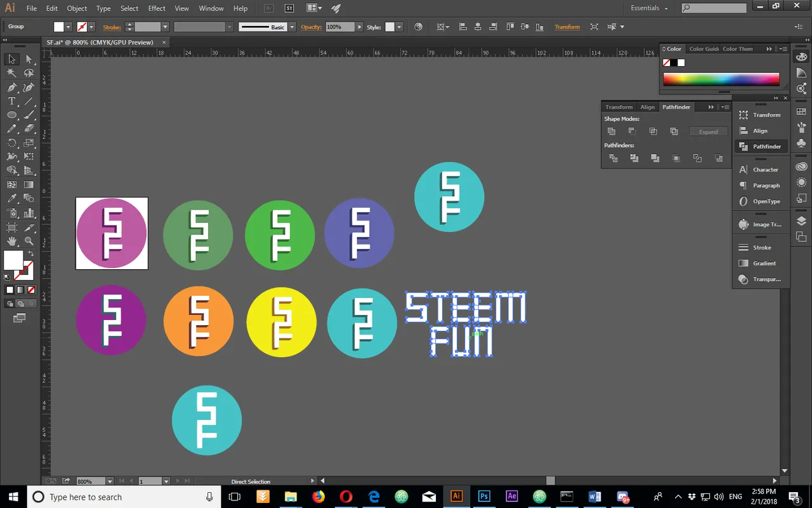This screenshot has height=508, width=812.
Task: Swap fill and stroke arrows in toolbox
Action: click(30, 253)
